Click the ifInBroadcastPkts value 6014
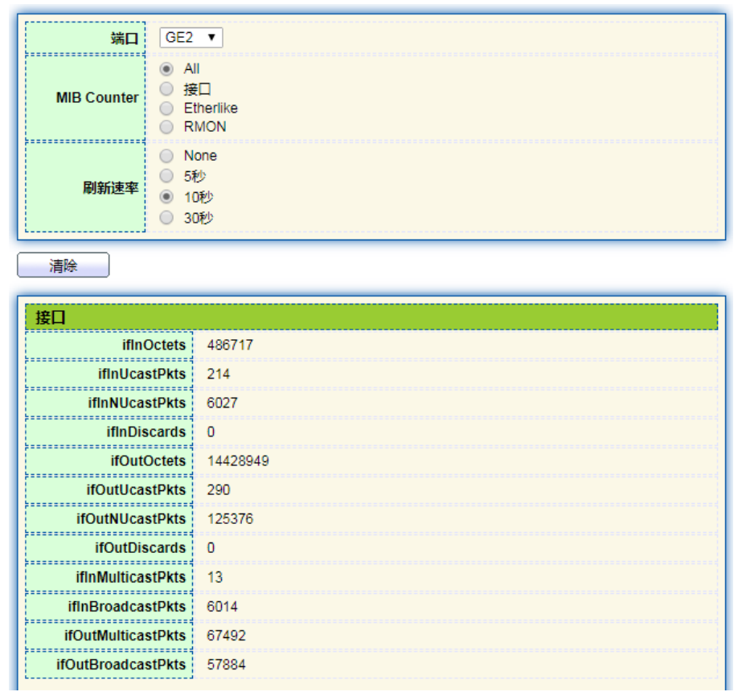The width and height of the screenshot is (742, 700). click(222, 607)
